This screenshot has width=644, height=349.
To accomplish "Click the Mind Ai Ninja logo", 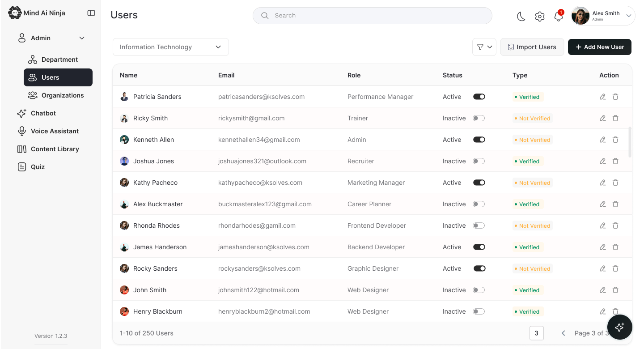I will (37, 13).
